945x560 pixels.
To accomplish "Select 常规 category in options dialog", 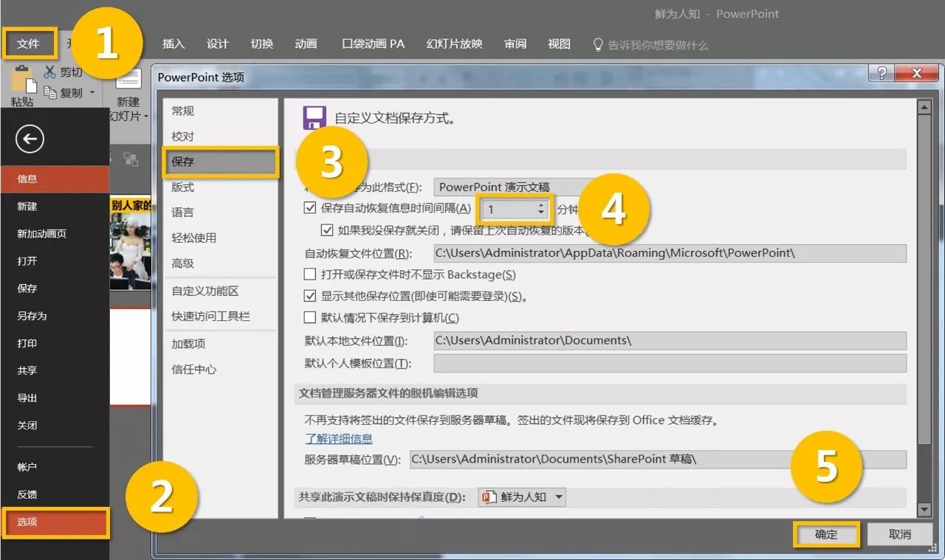I will click(220, 111).
